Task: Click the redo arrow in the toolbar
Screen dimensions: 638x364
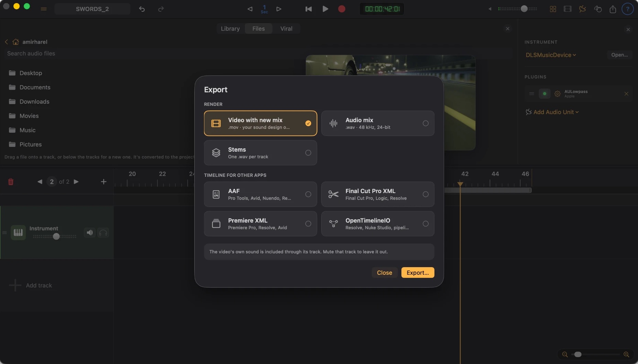Action: [x=161, y=9]
